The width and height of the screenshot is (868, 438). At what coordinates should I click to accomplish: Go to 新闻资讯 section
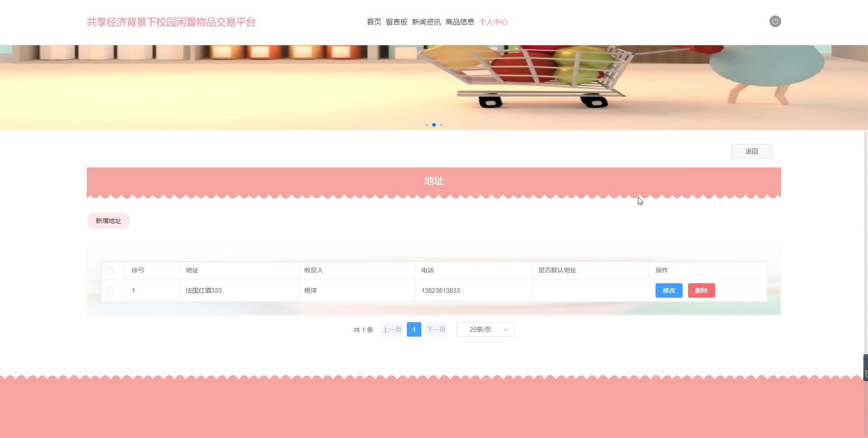(x=426, y=22)
